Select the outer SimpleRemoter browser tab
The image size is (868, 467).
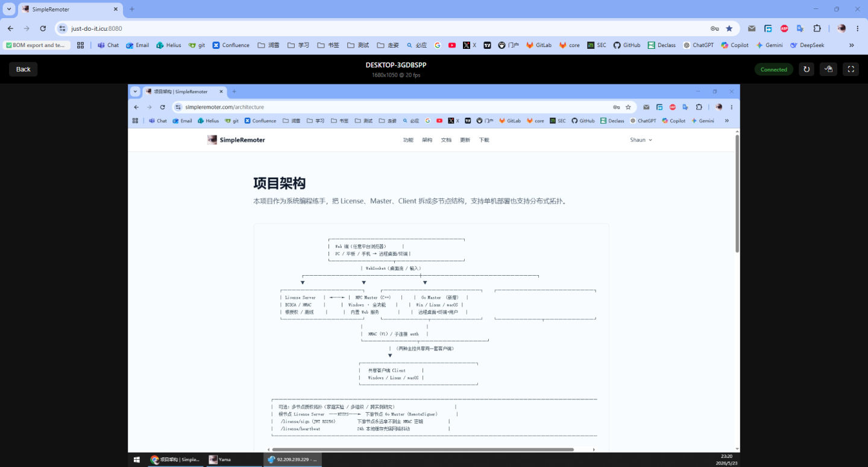(x=69, y=9)
